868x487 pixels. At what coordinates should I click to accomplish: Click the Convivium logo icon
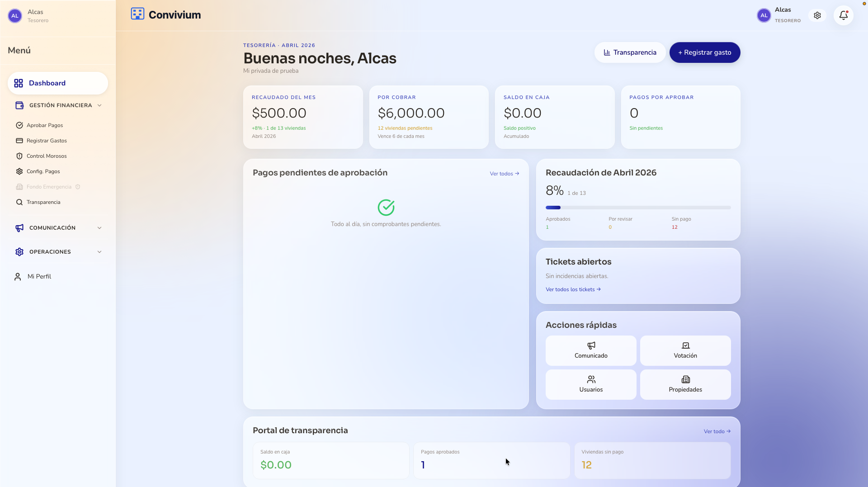coord(137,14)
